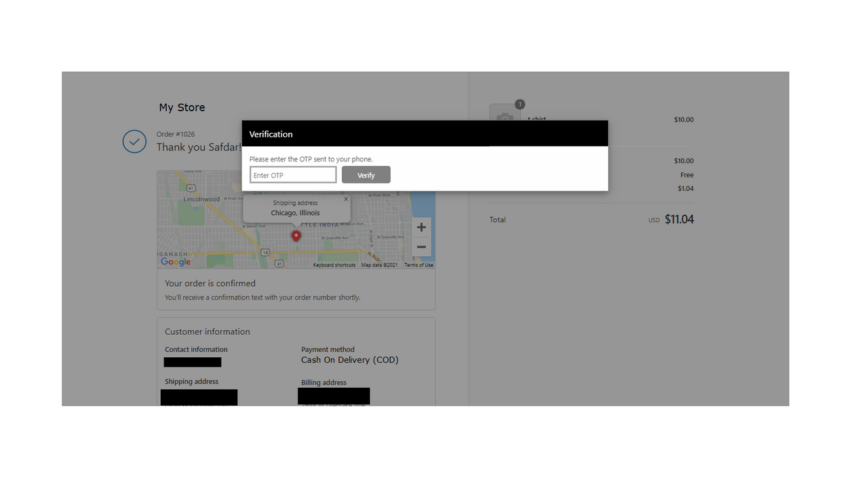Click the quantity badge on product thumbnail
868x488 pixels.
click(x=519, y=104)
